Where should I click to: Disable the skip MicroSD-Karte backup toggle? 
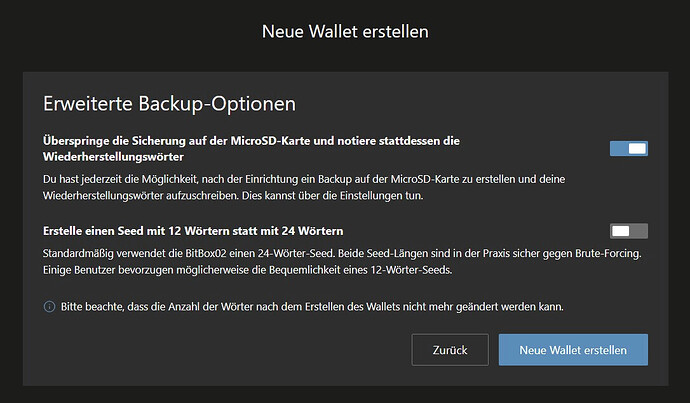[628, 149]
